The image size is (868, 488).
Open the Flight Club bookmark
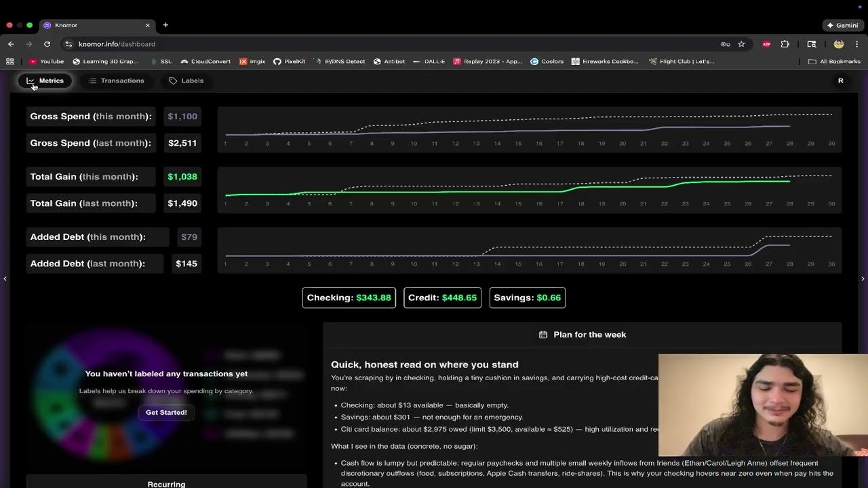[681, 62]
